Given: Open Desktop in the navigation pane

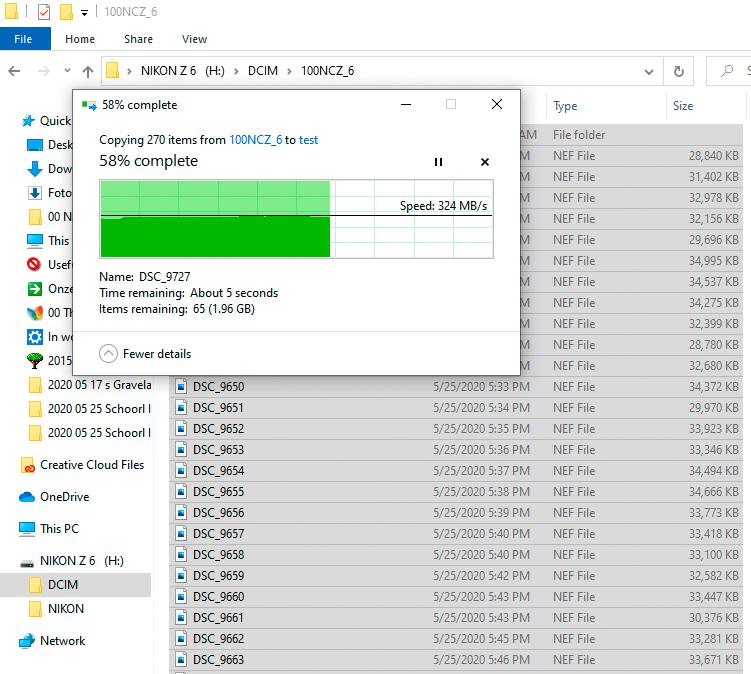Looking at the screenshot, I should pos(50,145).
